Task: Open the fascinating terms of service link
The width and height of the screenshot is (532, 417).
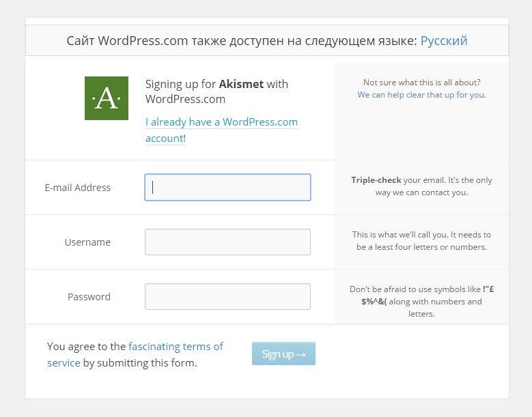Action: tap(176, 347)
